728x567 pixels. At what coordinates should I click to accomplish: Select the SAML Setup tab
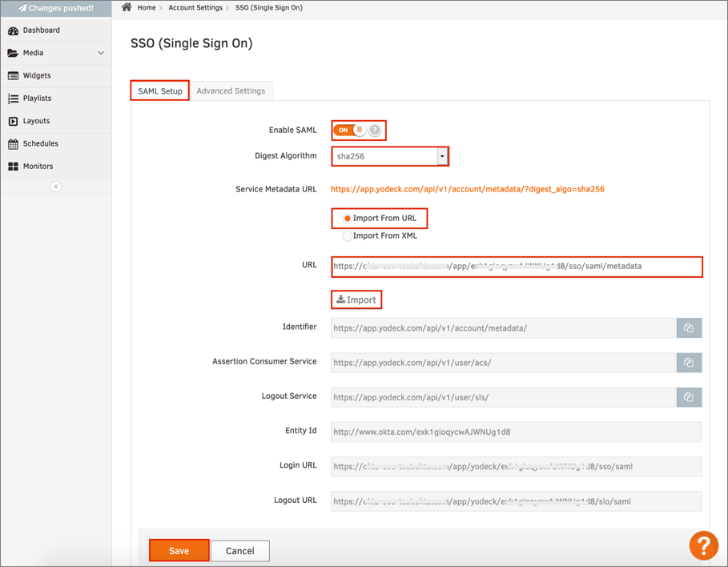tap(160, 90)
